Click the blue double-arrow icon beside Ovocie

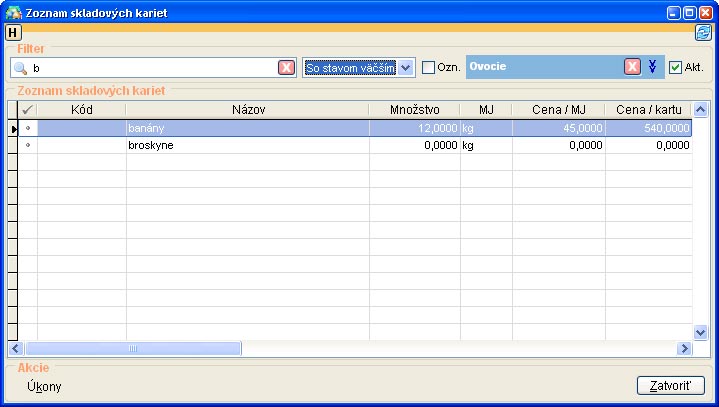pyautogui.click(x=652, y=67)
